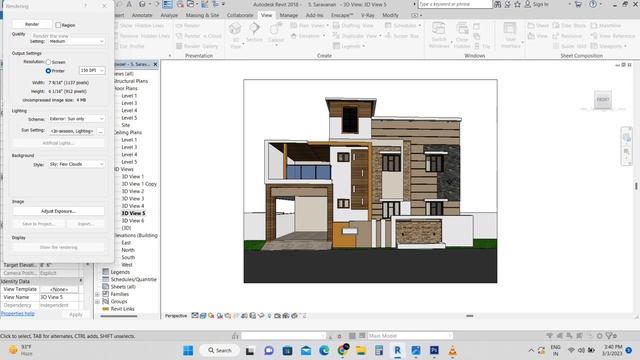Open the quick access toolbar customize dropdown arrow
The image size is (640, 360).
click(x=223, y=4)
